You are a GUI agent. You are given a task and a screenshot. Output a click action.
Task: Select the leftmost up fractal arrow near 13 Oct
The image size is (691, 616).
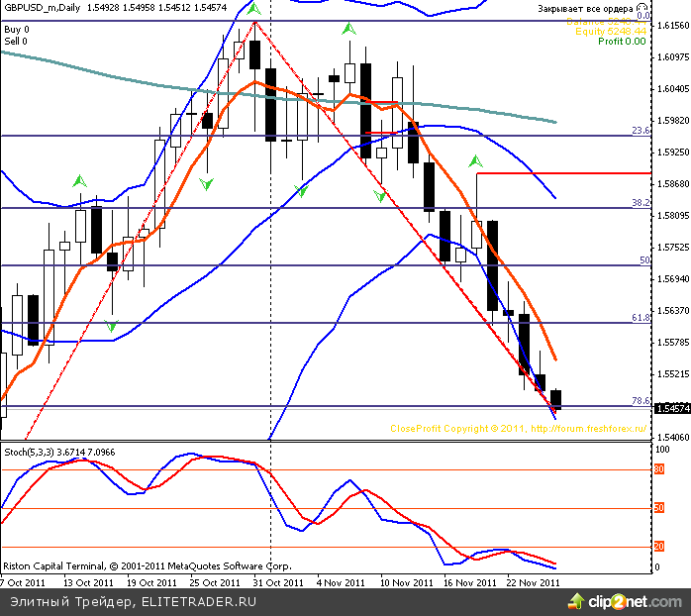pos(78,181)
